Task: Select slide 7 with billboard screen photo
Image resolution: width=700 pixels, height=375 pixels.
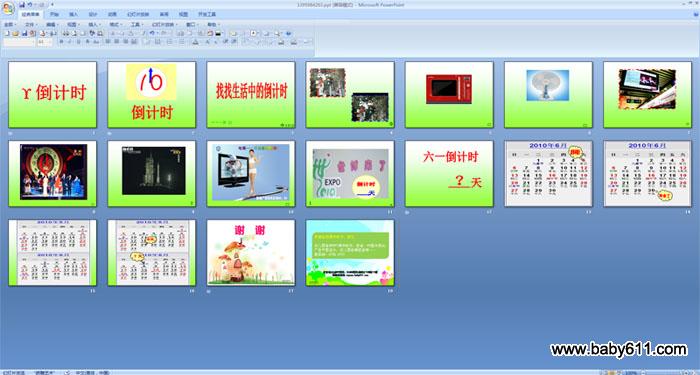Action: click(647, 95)
